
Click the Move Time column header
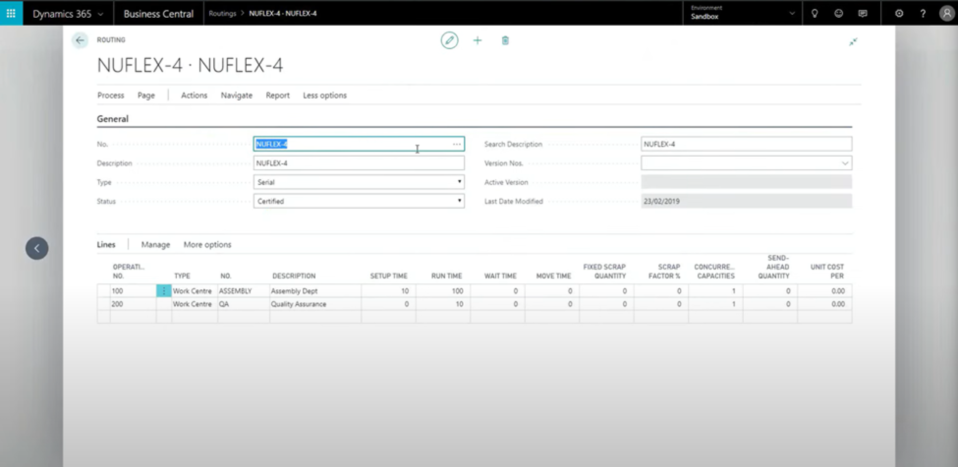pyautogui.click(x=554, y=276)
